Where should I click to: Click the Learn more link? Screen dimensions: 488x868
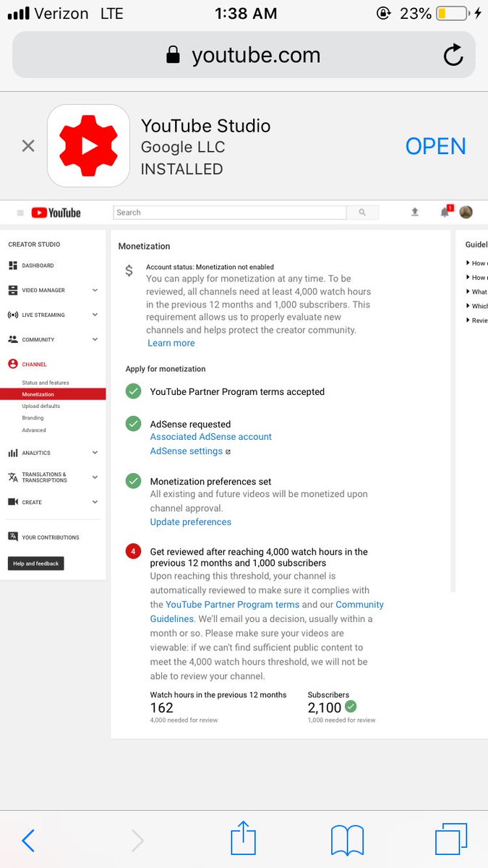171,343
